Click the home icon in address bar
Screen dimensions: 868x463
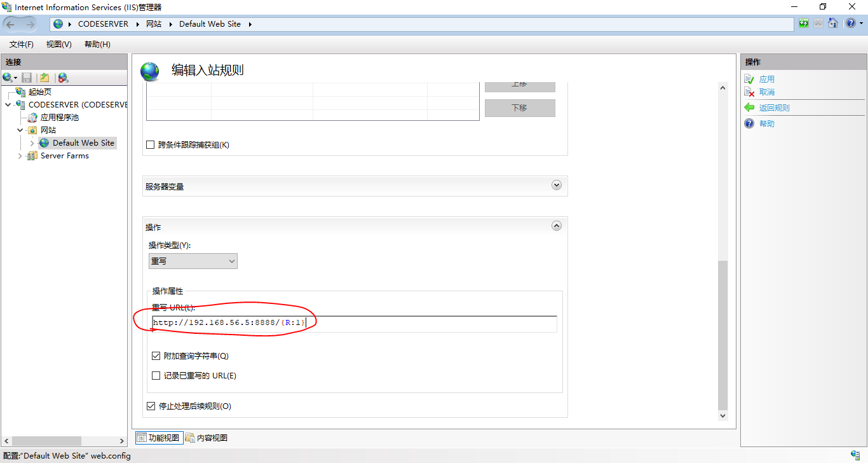click(x=832, y=24)
